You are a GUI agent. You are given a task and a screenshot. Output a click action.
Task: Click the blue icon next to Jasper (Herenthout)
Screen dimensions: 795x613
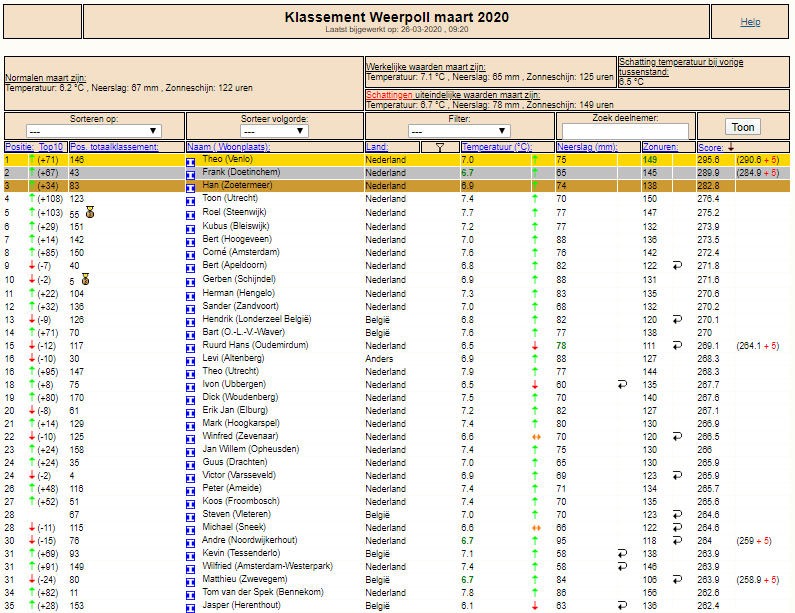[x=191, y=606]
